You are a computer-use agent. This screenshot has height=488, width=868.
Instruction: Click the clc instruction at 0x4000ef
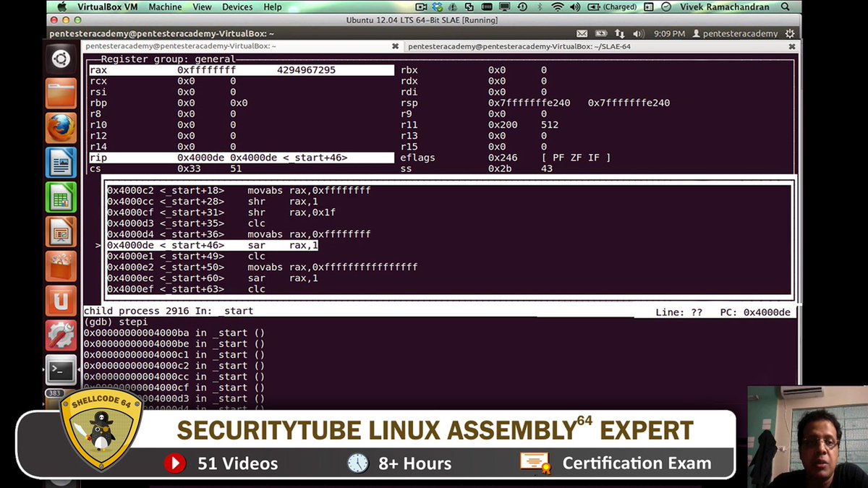pyautogui.click(x=187, y=289)
